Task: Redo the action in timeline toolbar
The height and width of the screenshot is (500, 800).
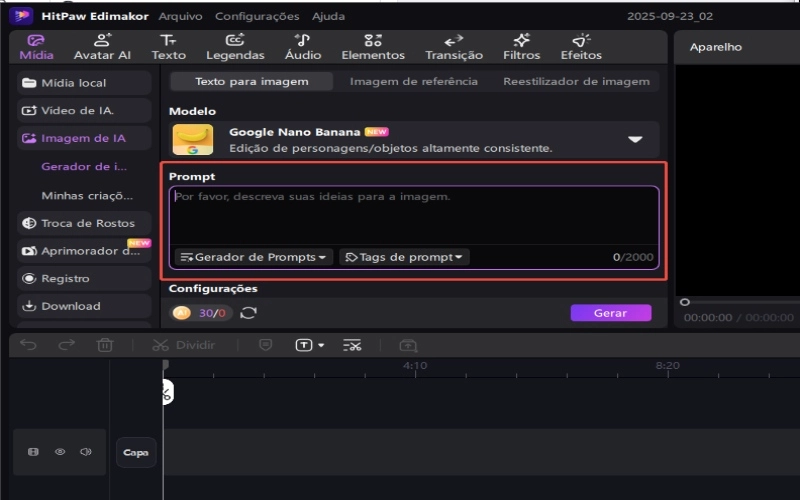Action: [x=66, y=345]
